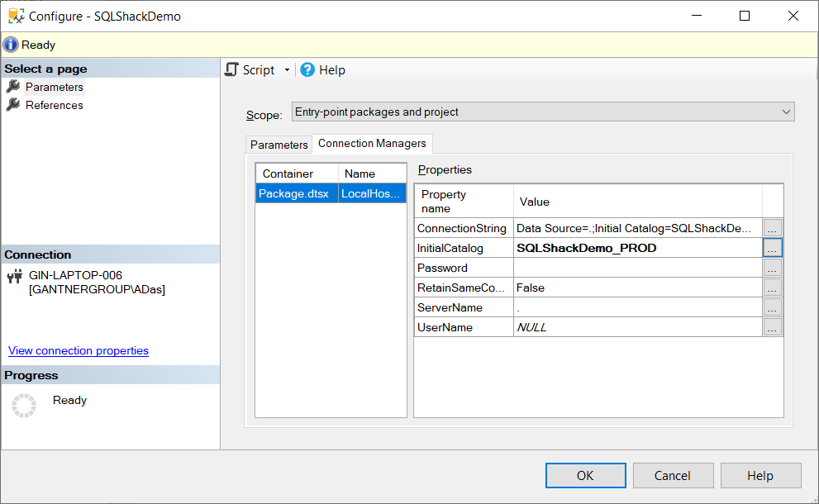819x504 pixels.
Task: Select the Data Source connection string value
Action: [638, 228]
